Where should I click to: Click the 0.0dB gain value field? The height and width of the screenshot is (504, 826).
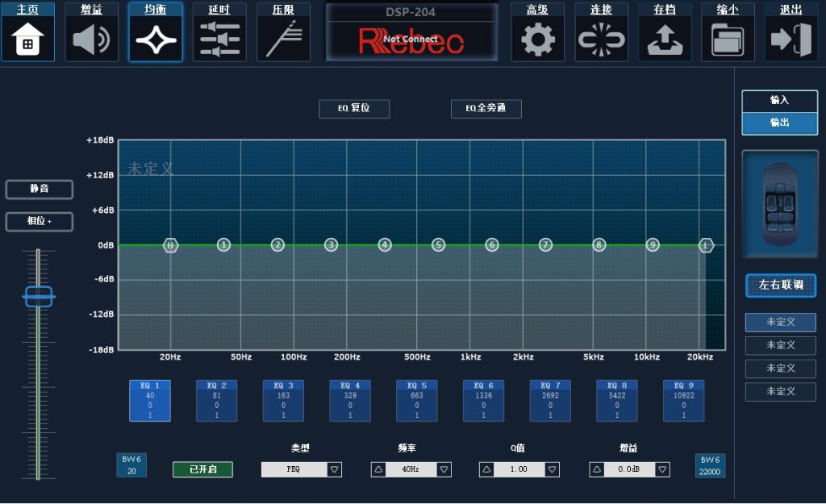[x=629, y=469]
